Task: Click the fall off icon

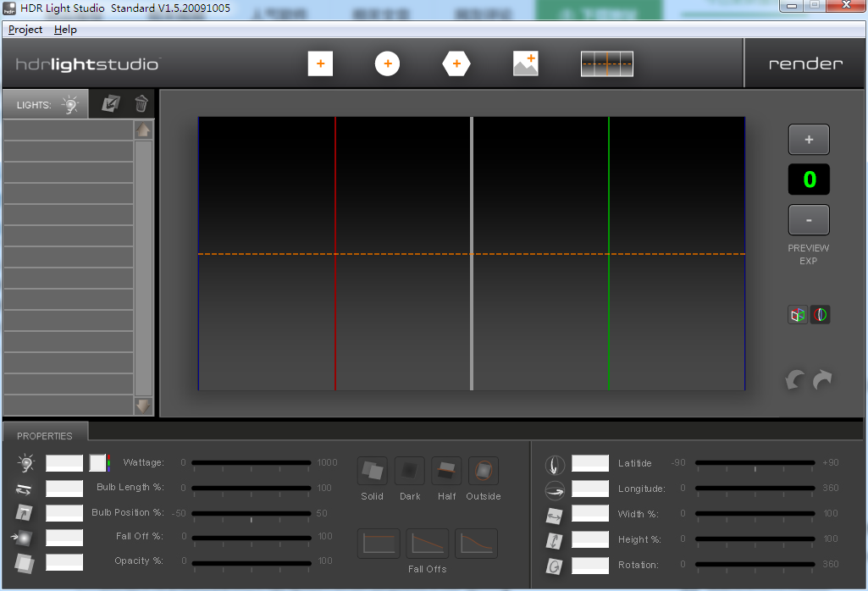Action: [x=23, y=538]
